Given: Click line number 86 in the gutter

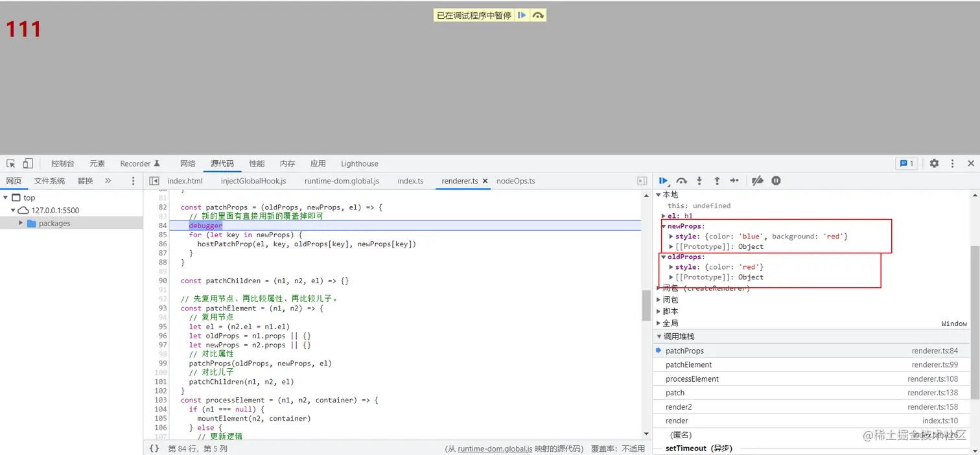Looking at the screenshot, I should [163, 244].
